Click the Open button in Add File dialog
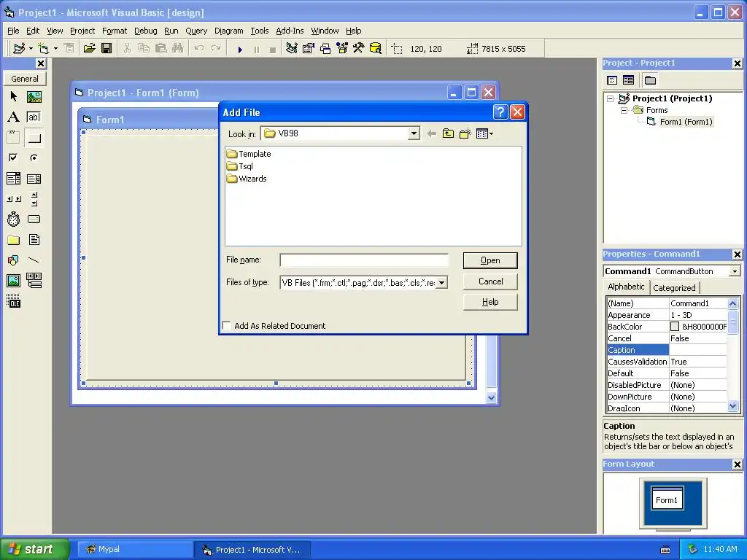The image size is (747, 560). (490, 260)
